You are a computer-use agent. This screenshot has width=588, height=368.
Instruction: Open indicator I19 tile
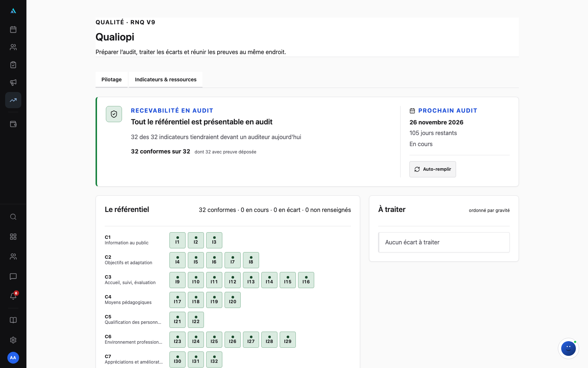(214, 300)
